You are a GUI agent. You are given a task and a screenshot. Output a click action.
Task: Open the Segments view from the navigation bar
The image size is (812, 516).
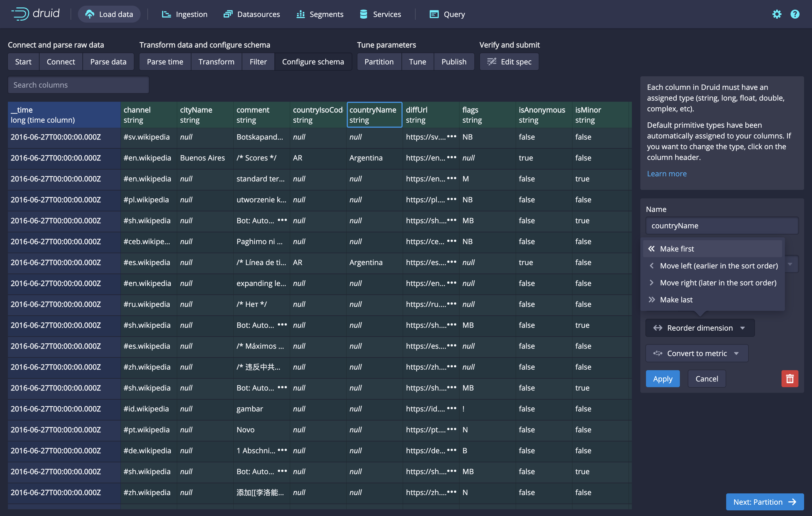coord(320,14)
